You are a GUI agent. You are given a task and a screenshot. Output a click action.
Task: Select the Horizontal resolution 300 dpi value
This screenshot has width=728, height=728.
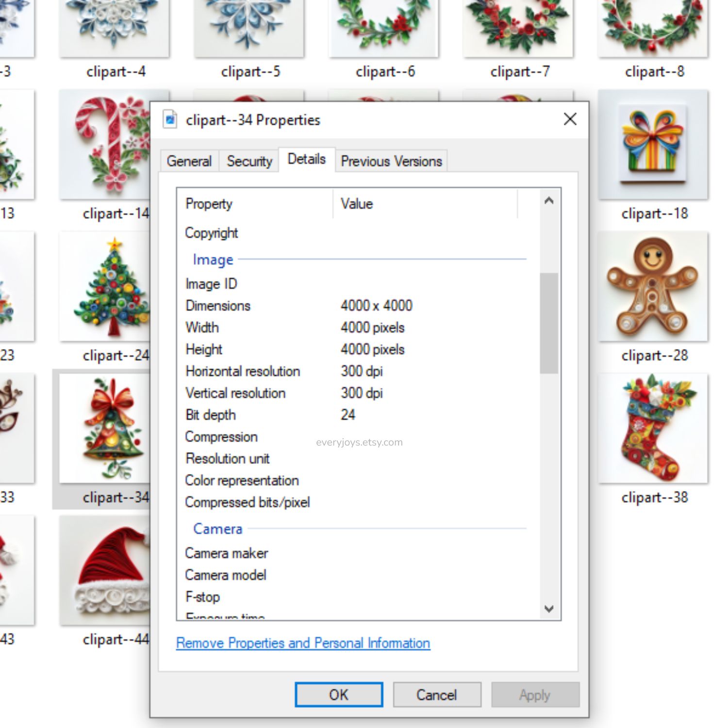pyautogui.click(x=362, y=371)
